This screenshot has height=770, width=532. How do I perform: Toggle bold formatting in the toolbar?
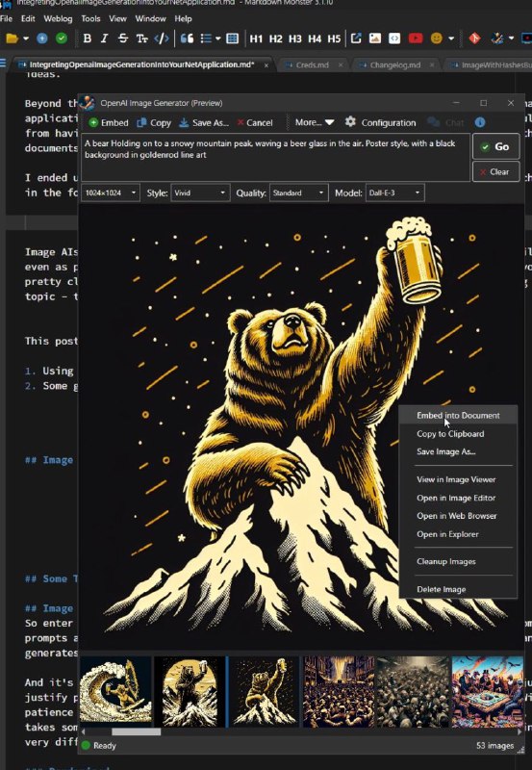coord(87,38)
